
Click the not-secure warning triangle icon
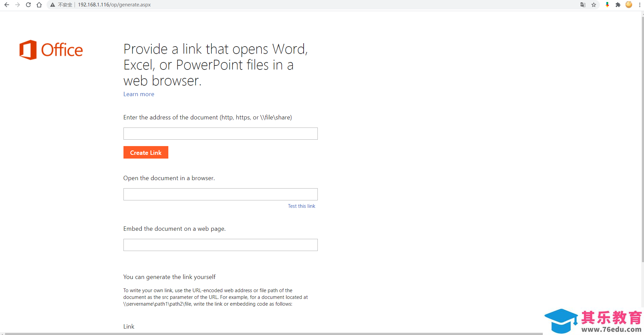[53, 5]
